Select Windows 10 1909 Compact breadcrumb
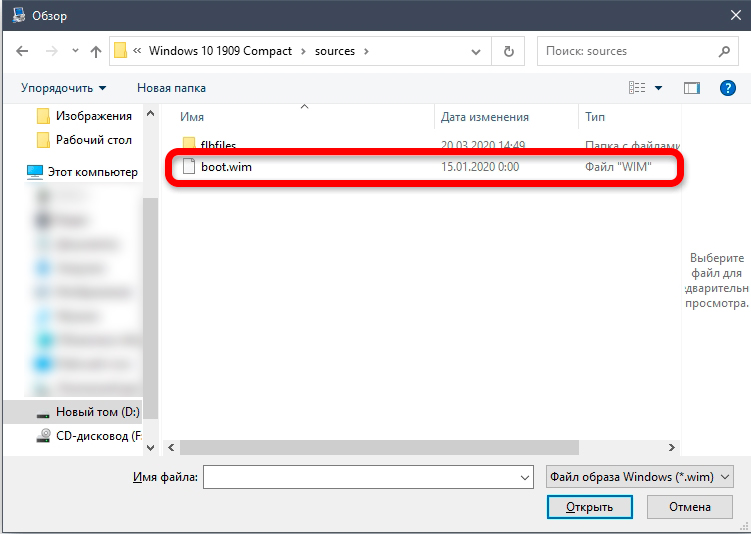 (x=220, y=51)
